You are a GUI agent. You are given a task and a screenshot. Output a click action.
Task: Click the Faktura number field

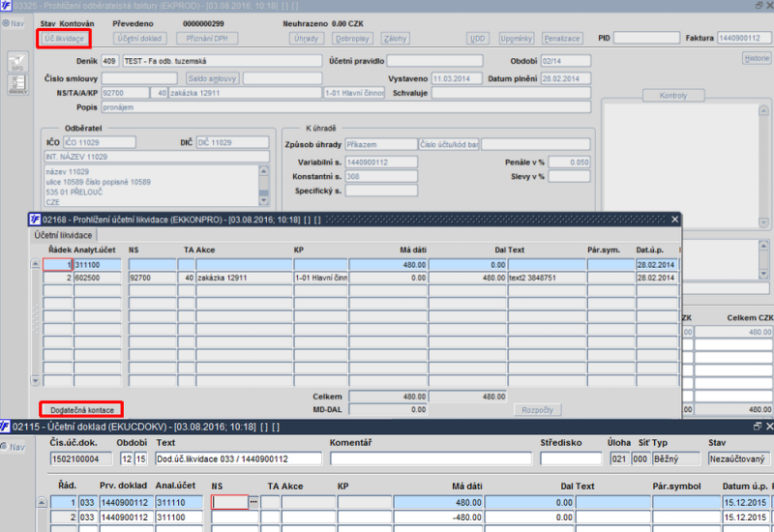pos(743,39)
